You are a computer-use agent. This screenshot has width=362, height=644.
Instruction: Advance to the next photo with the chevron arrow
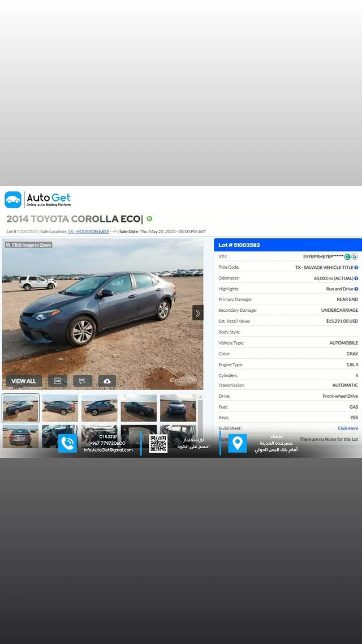click(198, 313)
